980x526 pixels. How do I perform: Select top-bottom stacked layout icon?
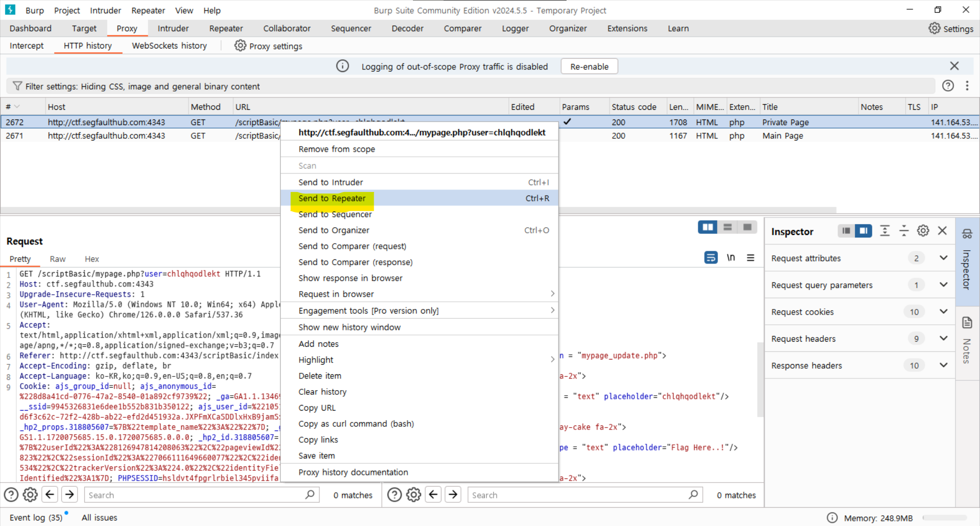tap(727, 227)
